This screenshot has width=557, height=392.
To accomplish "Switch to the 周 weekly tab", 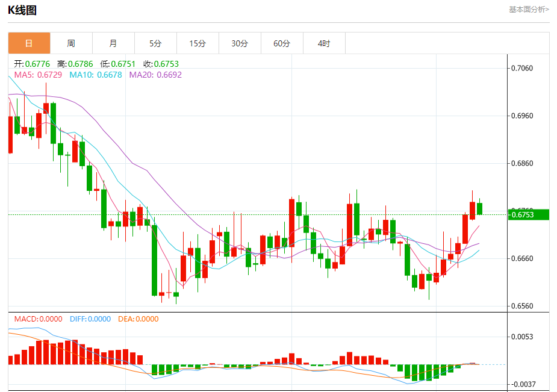I will 71,43.
